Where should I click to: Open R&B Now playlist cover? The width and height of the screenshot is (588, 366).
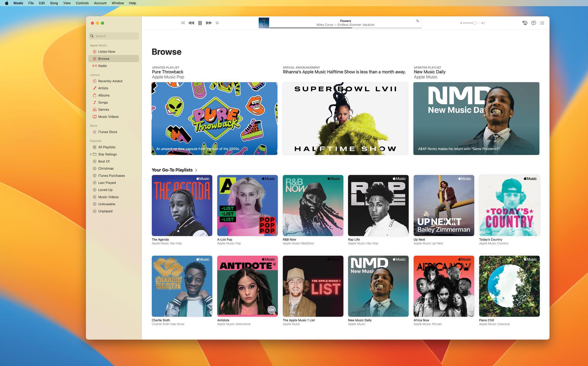(313, 205)
